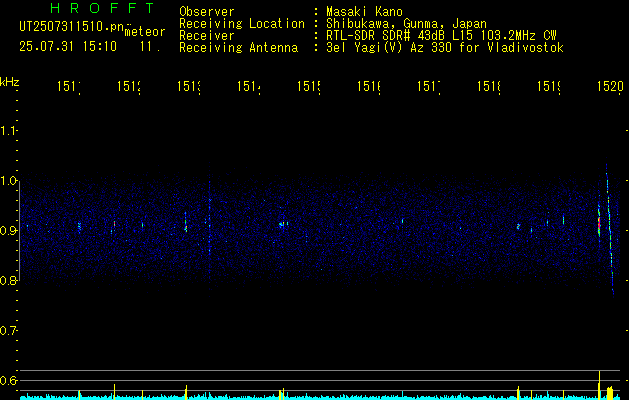Click the 1511 time axis marker
The image size is (629, 400).
(69, 86)
